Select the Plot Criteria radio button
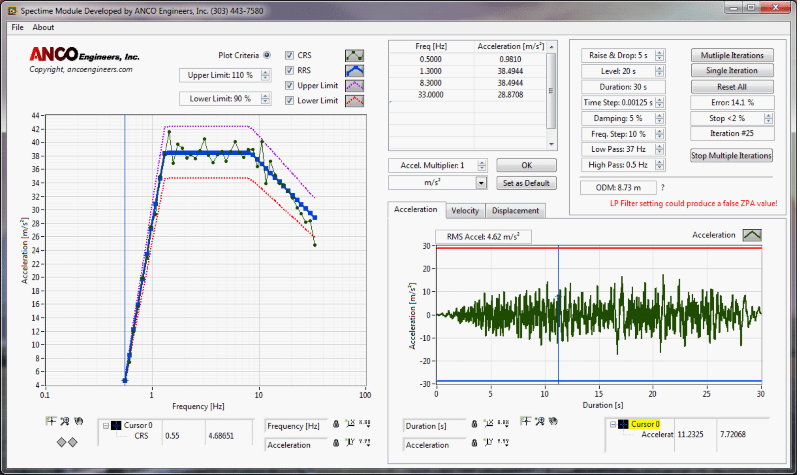Screen dimensions: 800x475 click(x=266, y=55)
